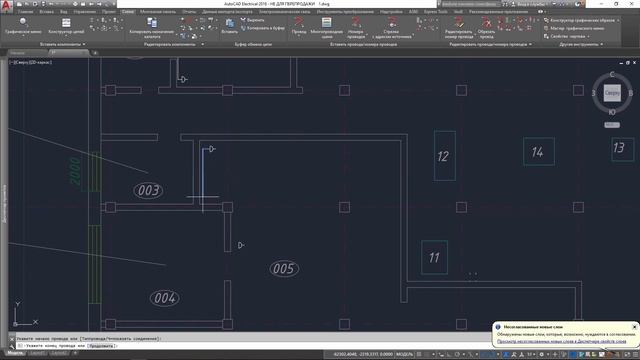Expand Редактировать компоненты panel
The height and width of the screenshot is (360, 640).
coord(173,44)
